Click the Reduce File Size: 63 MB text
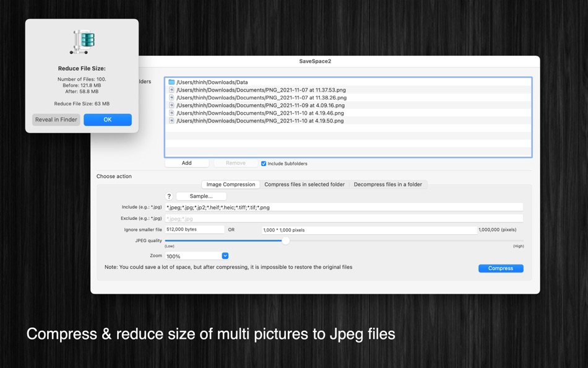The height and width of the screenshot is (368, 588). pyautogui.click(x=82, y=103)
